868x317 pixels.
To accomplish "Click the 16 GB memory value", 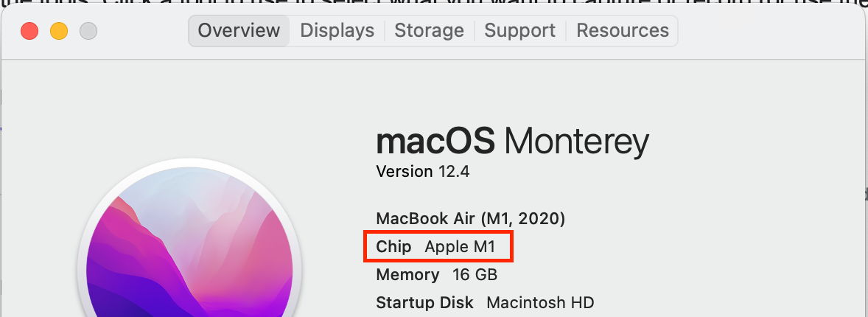I will (475, 275).
